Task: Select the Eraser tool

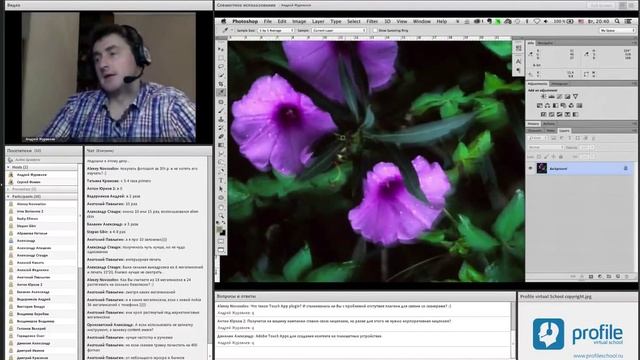Action: [x=221, y=136]
